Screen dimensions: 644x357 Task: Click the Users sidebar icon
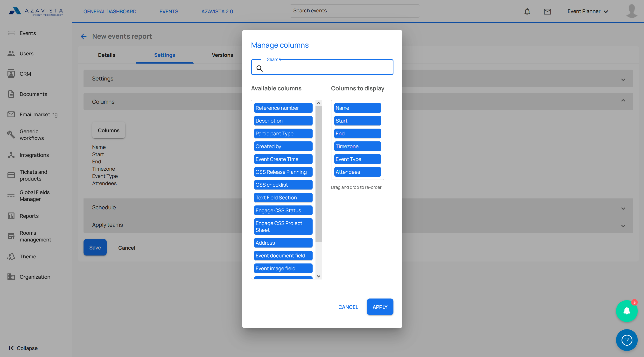pyautogui.click(x=11, y=53)
